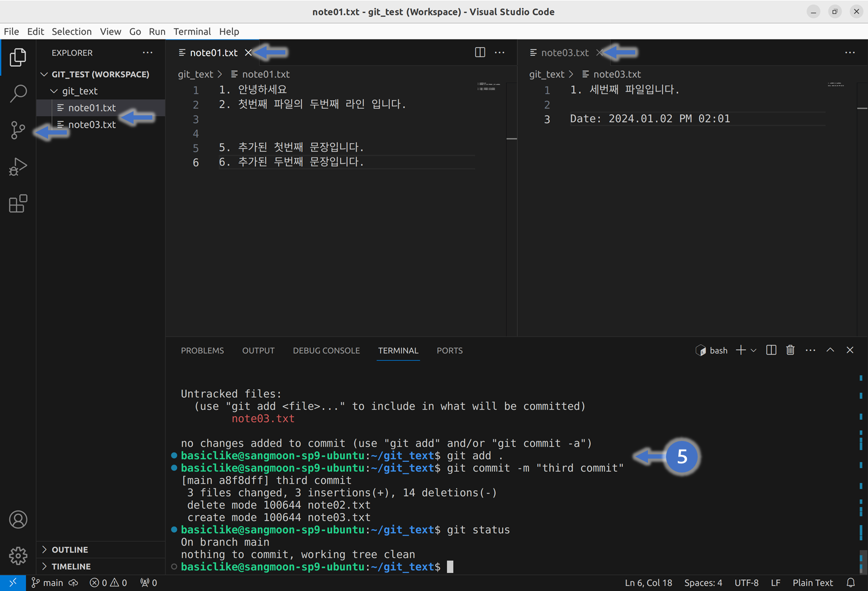Open the Run and Debug view

18,167
